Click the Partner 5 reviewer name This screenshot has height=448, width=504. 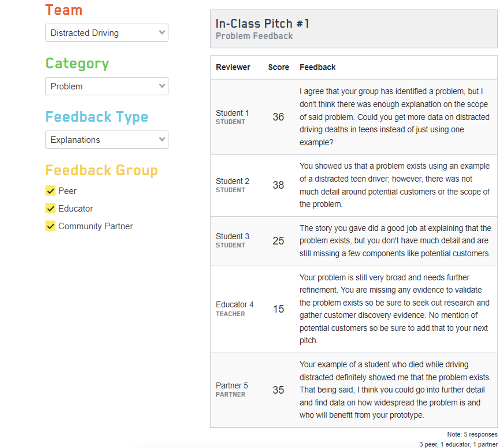point(232,385)
